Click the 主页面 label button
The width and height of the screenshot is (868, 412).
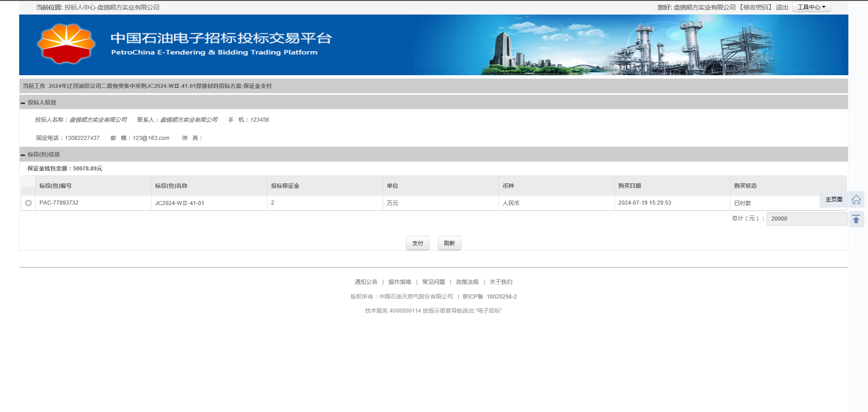(x=834, y=200)
